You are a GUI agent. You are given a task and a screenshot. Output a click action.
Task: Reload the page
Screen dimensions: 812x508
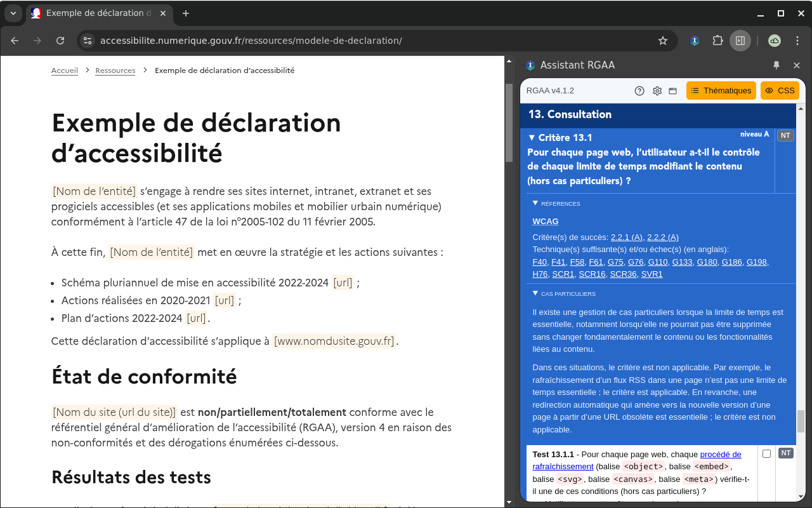60,41
